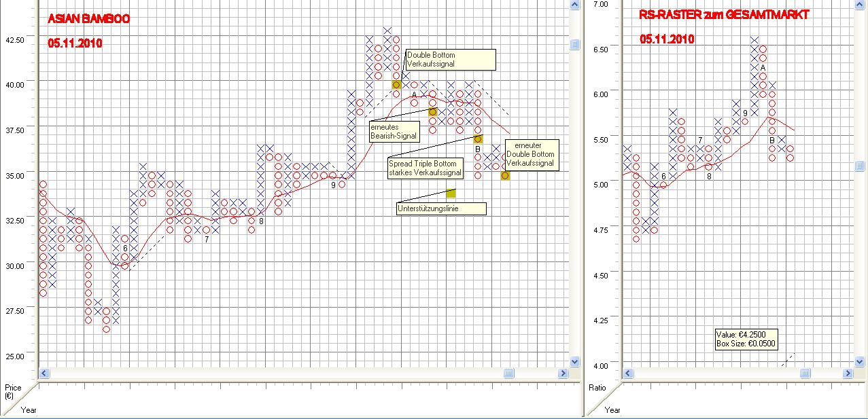Click the month marker '6' in the price chart
The image size is (868, 419).
click(x=125, y=248)
